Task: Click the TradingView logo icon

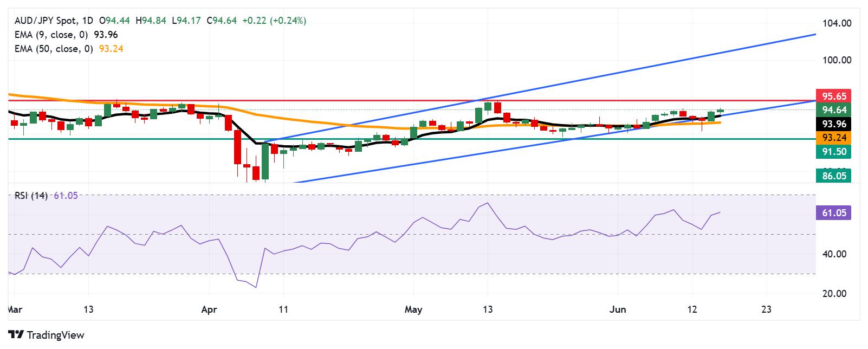Action: click(x=16, y=335)
